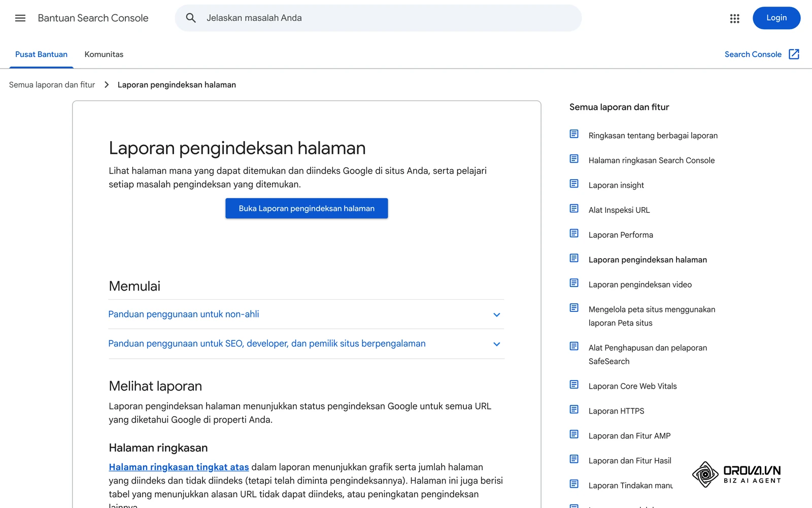Image resolution: width=812 pixels, height=508 pixels.
Task: Open Panduan penggunaan untuk SEO, developer section
Action: (307, 344)
